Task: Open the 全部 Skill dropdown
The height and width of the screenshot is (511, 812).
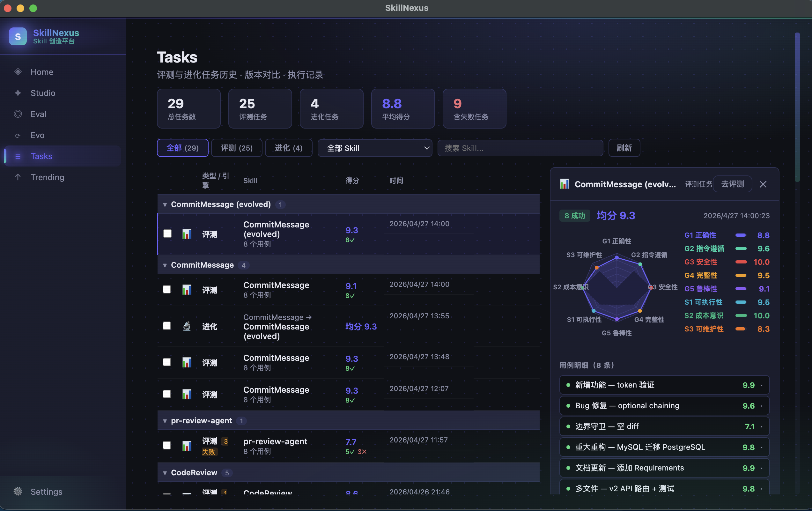Action: click(x=375, y=148)
